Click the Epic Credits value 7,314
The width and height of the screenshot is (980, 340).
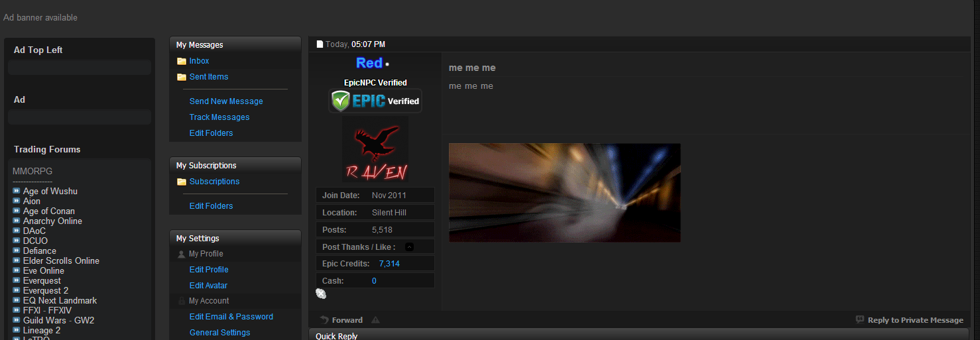coord(389,264)
